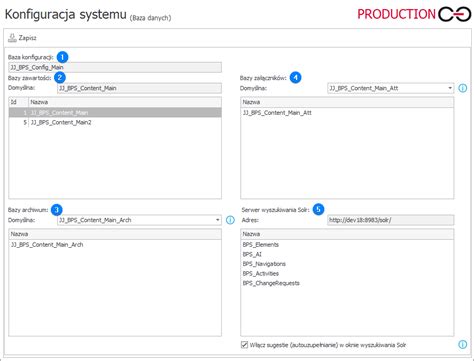Open info icon next to attachment database dropdown
Viewport: 474px width, 361px height.
(x=463, y=88)
